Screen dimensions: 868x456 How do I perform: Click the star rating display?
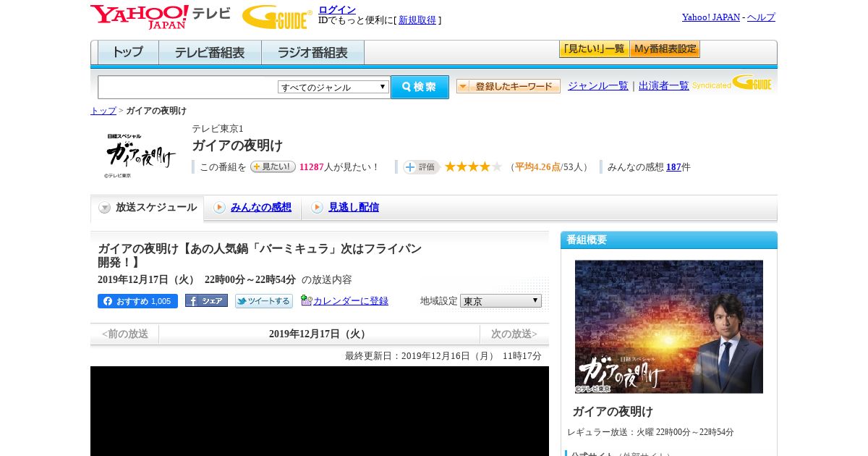tap(473, 166)
